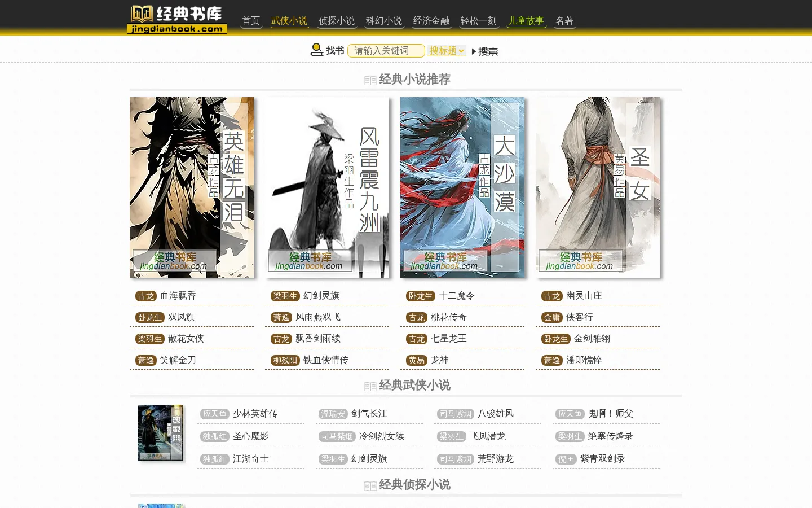Open the book 十二魔令
The image size is (812, 508).
click(457, 296)
